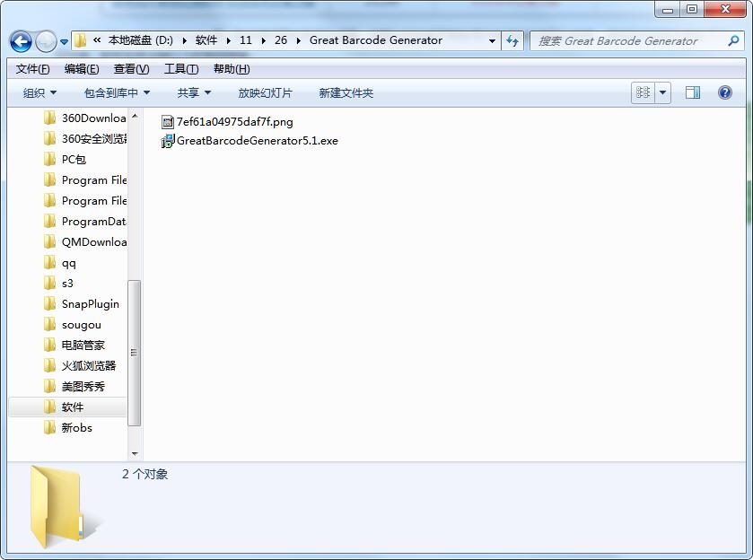This screenshot has height=560, width=753.
Task: Open the Help question mark icon
Action: coord(725,92)
